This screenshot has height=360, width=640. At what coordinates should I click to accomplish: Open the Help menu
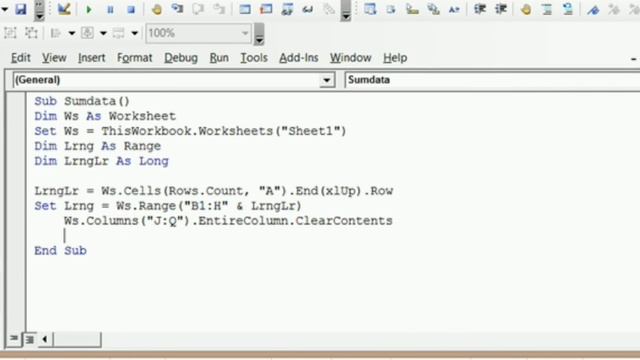(395, 58)
